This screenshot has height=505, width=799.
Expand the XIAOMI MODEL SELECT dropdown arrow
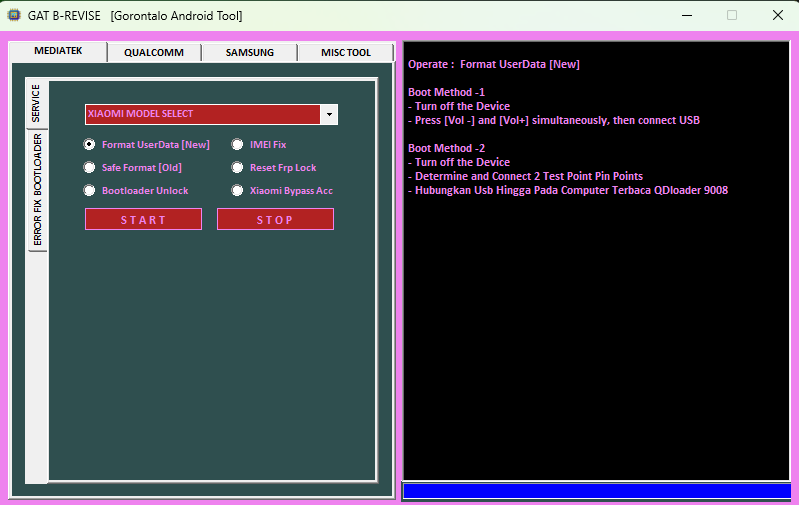[x=329, y=115]
